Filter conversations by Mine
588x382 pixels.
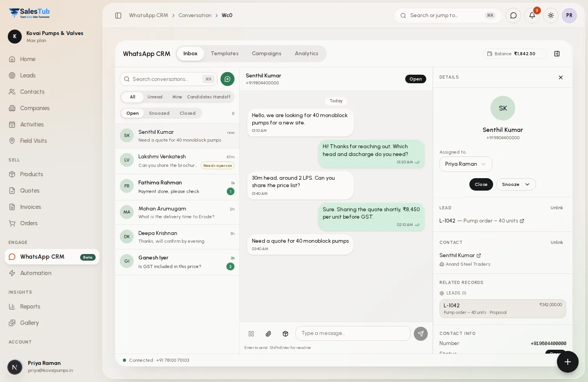click(x=177, y=97)
